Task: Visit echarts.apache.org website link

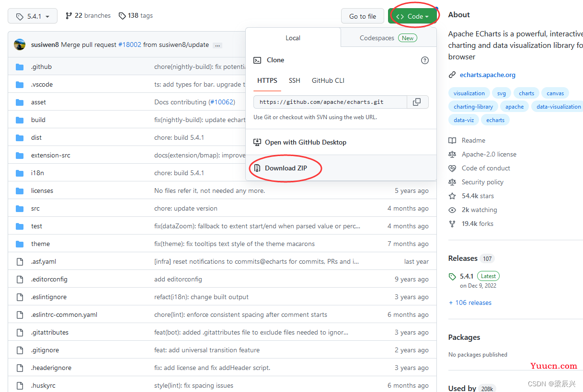Action: pyautogui.click(x=488, y=75)
